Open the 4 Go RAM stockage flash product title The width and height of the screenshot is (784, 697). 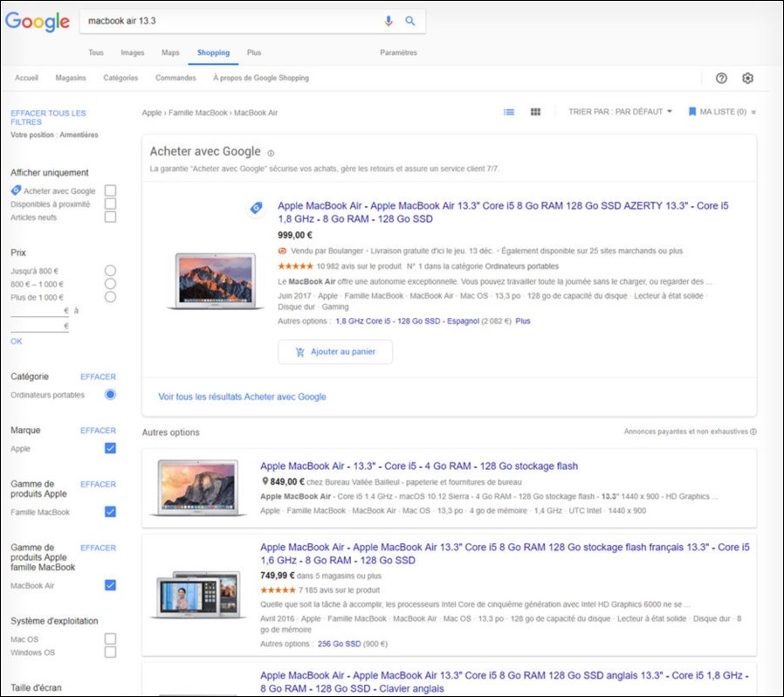coord(419,466)
